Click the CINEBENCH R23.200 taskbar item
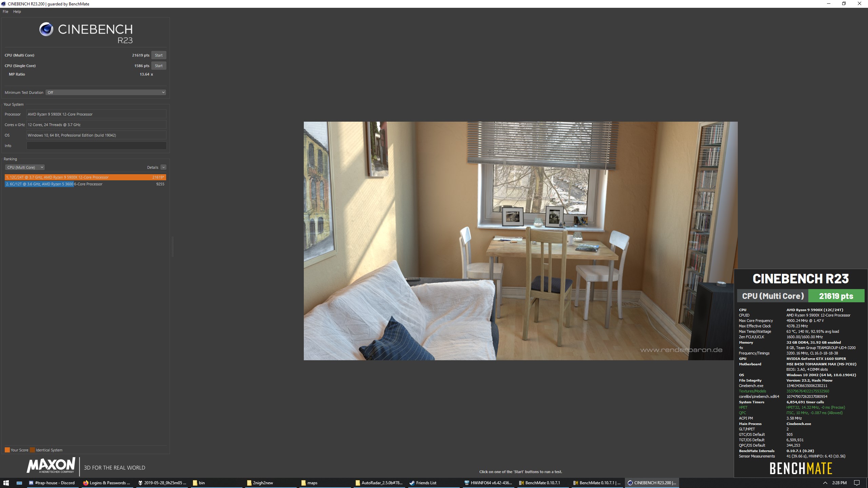The height and width of the screenshot is (488, 868). (652, 483)
